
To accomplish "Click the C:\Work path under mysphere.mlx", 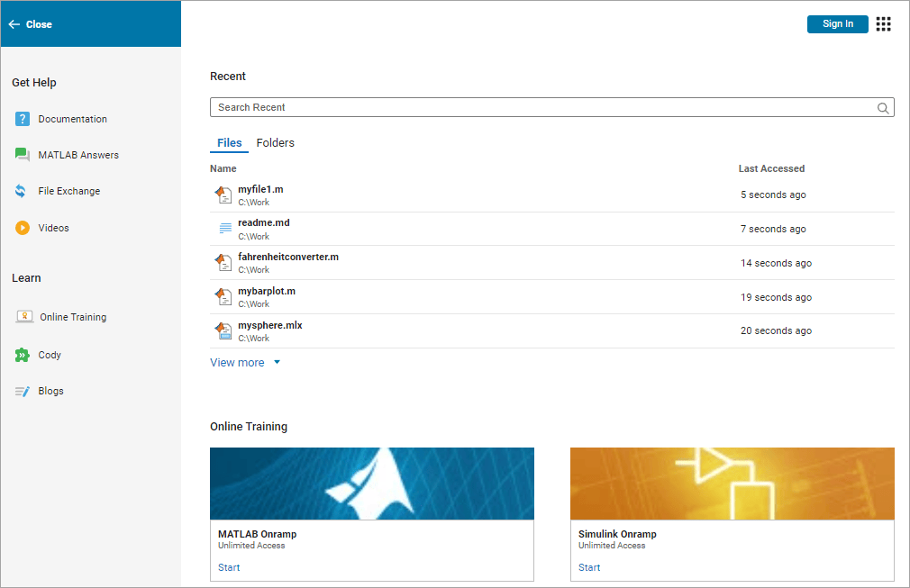I will pyautogui.click(x=253, y=339).
